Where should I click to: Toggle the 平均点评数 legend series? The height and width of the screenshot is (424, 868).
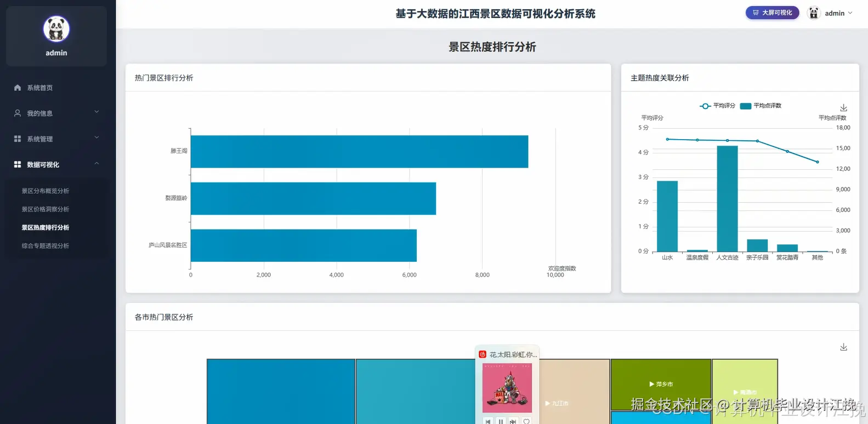click(x=761, y=106)
